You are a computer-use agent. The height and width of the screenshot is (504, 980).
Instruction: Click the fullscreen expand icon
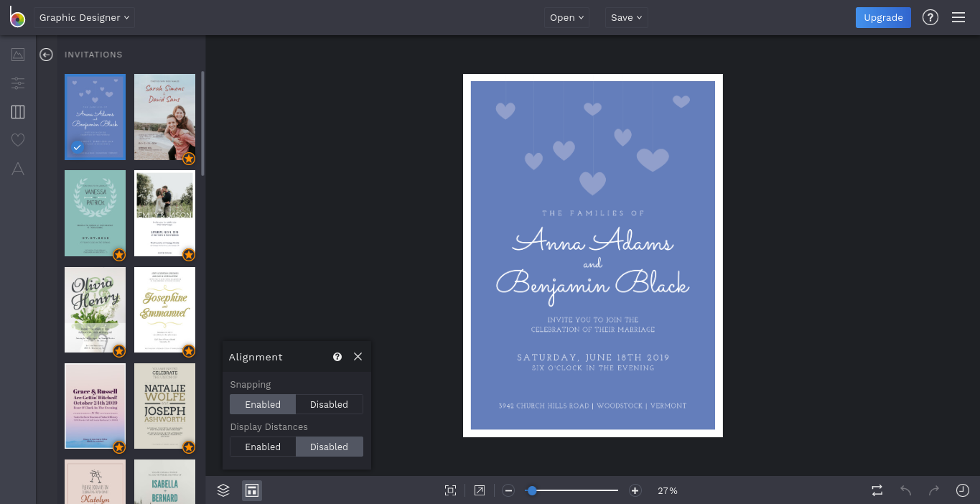[479, 490]
